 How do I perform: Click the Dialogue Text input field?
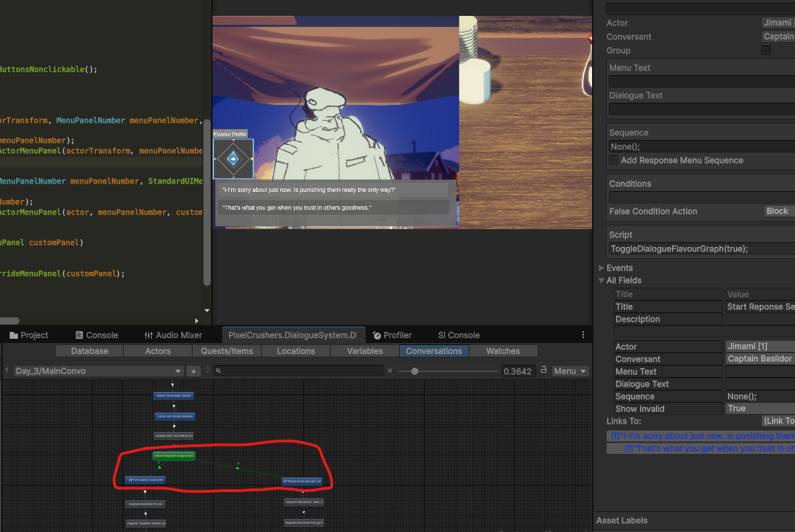pyautogui.click(x=702, y=109)
